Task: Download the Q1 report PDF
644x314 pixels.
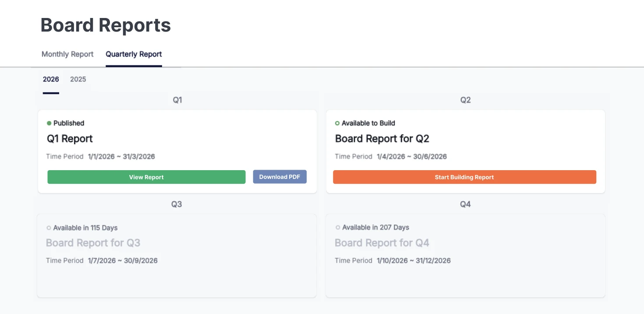Action: click(280, 177)
